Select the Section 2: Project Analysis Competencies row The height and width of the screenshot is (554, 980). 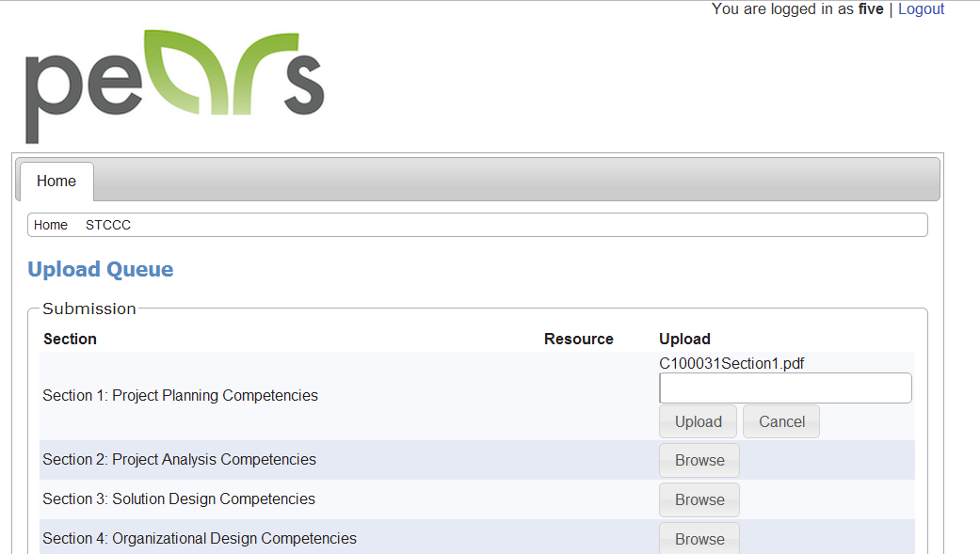[x=179, y=460]
